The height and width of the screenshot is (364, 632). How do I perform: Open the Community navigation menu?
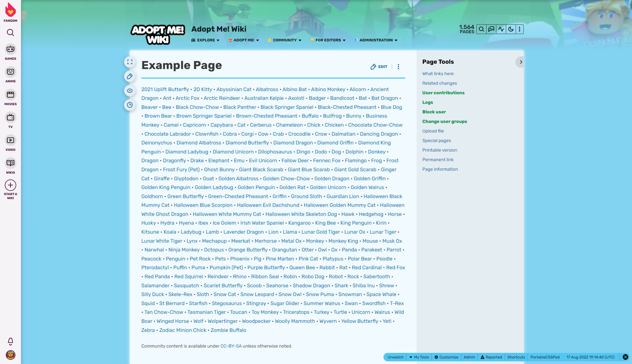pyautogui.click(x=284, y=40)
